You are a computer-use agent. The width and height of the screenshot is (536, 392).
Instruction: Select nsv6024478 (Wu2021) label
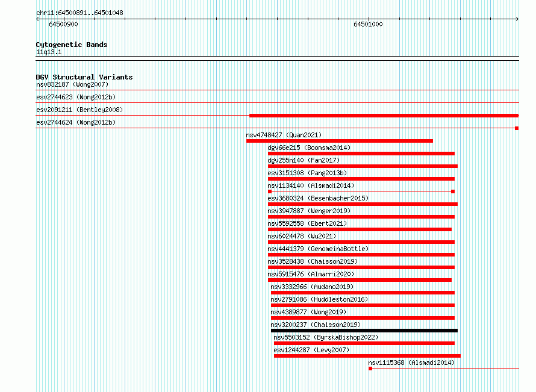[x=302, y=236]
